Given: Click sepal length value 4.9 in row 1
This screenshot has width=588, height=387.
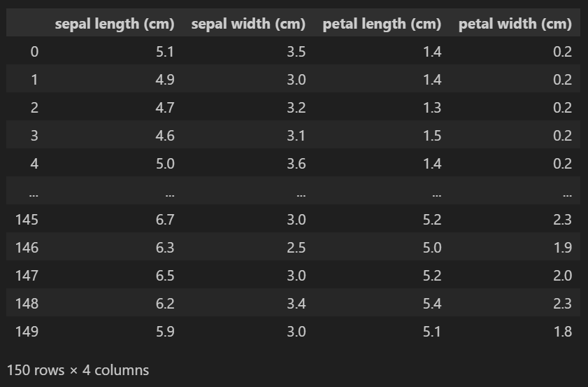Looking at the screenshot, I should 165,80.
